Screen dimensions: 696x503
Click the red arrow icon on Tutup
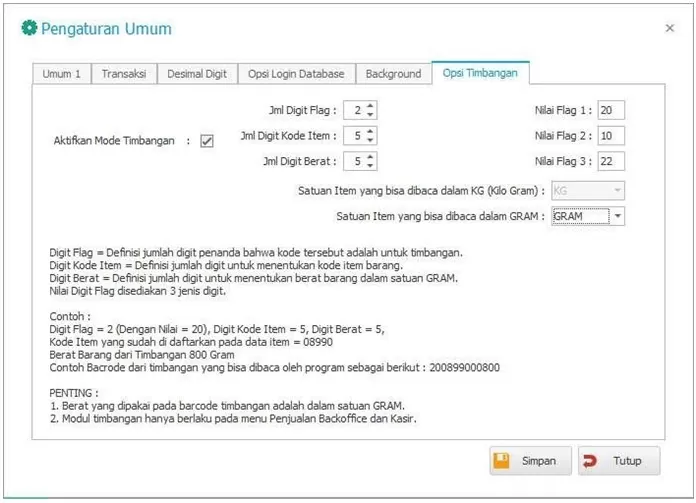point(590,461)
